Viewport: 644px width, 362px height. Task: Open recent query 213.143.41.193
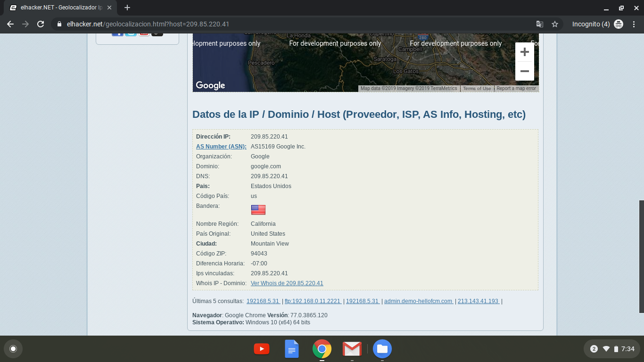coord(479,301)
